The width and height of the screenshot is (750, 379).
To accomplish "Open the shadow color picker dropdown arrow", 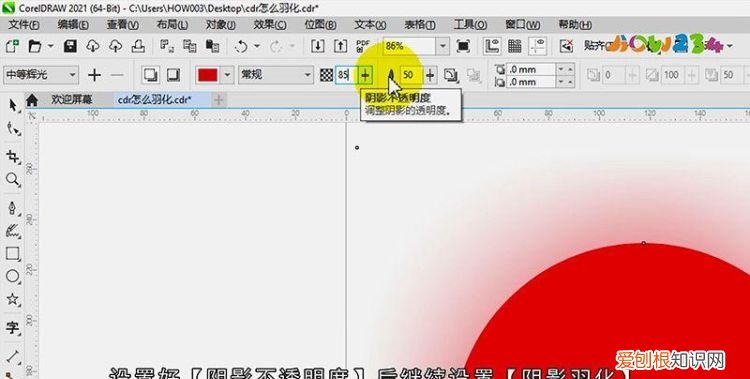I will coord(227,75).
